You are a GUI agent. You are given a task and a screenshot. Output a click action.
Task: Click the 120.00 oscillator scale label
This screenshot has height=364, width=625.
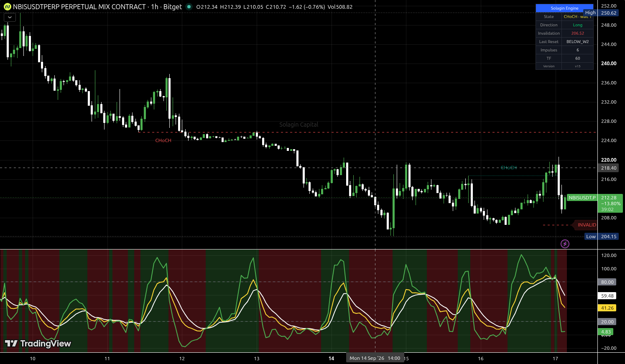[609, 255]
